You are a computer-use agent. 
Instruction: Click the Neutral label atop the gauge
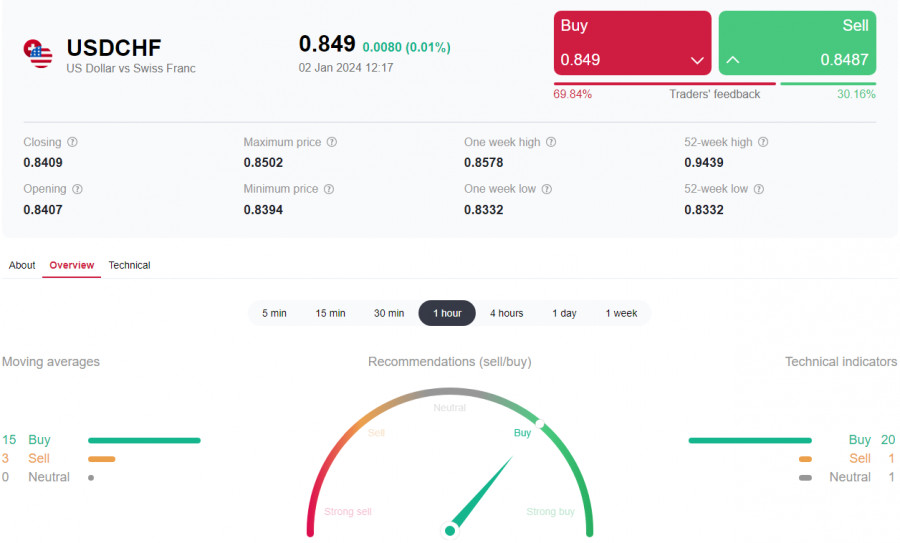pyautogui.click(x=449, y=408)
